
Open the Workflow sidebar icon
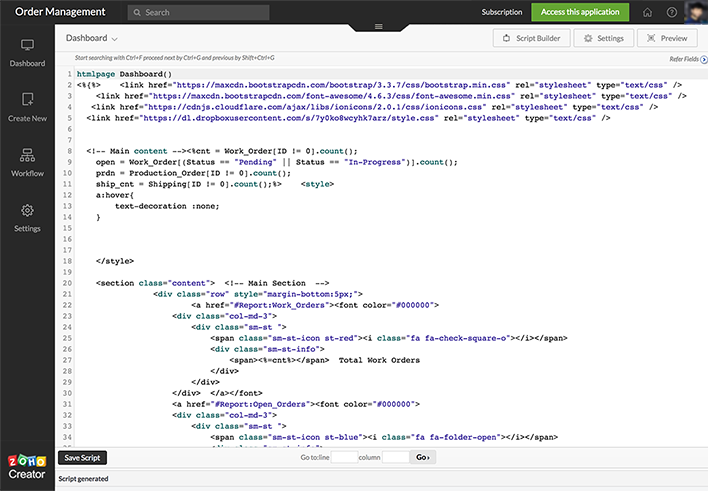[27, 155]
